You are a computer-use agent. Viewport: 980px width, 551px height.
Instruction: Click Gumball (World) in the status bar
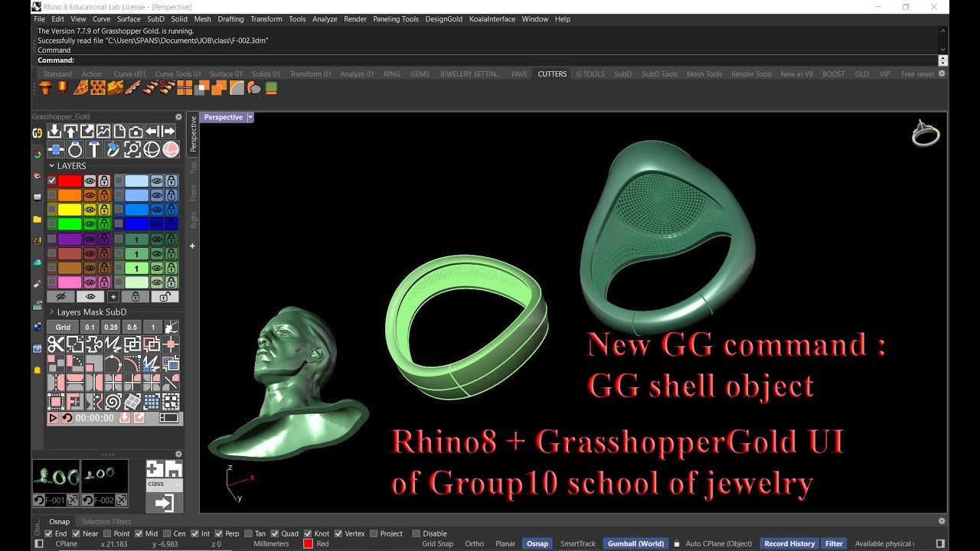635,543
